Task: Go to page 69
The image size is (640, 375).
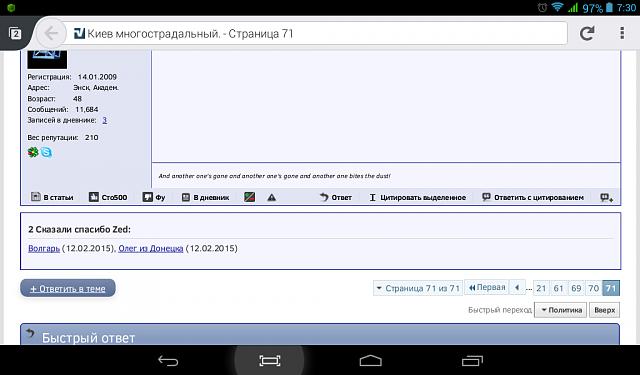Action: tap(576, 288)
